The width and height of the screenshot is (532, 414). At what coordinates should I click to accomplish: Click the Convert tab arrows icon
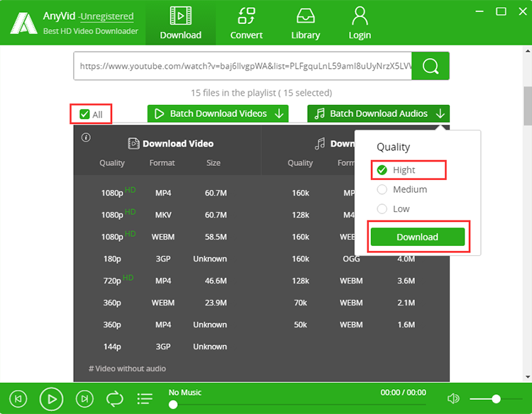[246, 16]
